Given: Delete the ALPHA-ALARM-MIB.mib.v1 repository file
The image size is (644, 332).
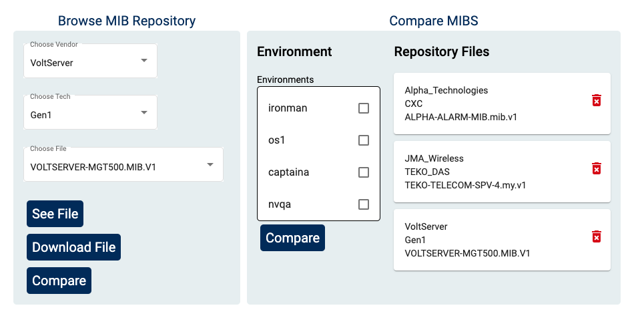Looking at the screenshot, I should 597,100.
